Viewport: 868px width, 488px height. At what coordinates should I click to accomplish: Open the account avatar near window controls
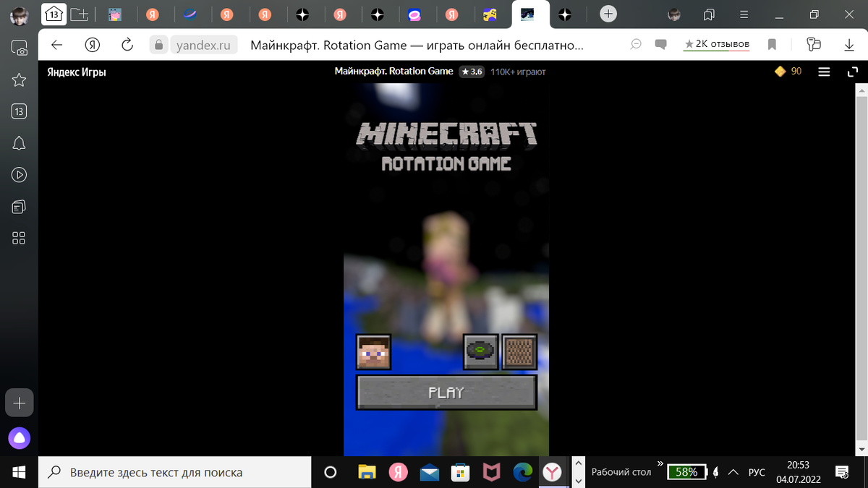(674, 14)
